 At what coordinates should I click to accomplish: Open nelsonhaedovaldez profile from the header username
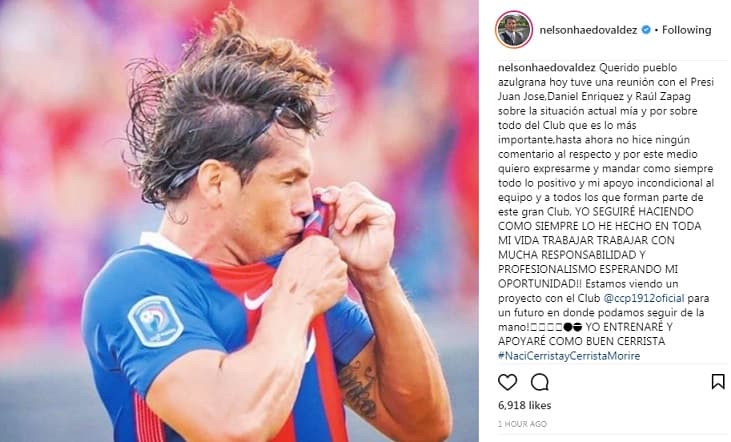point(588,30)
